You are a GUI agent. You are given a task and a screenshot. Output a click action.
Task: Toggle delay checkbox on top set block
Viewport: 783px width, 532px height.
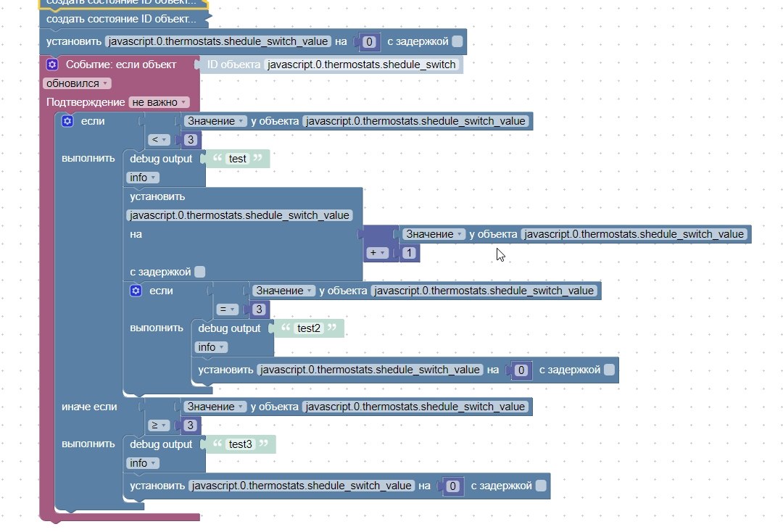tap(457, 41)
